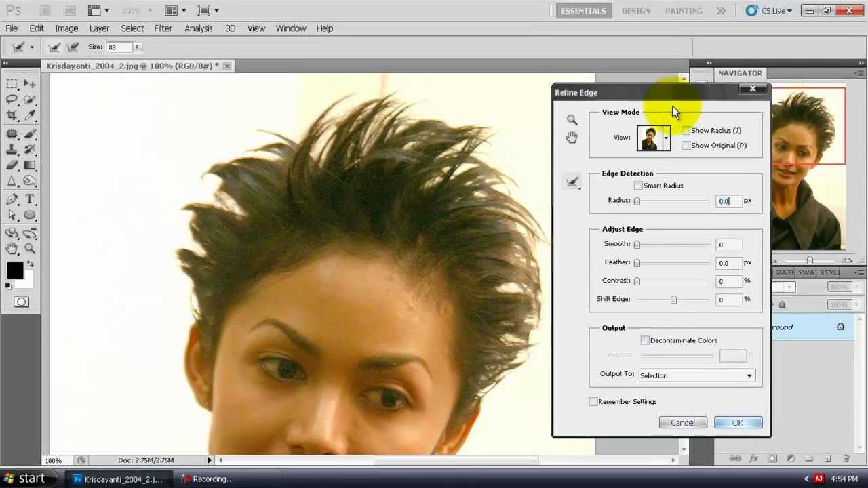Click OK in Refine Edge dialog

point(738,423)
